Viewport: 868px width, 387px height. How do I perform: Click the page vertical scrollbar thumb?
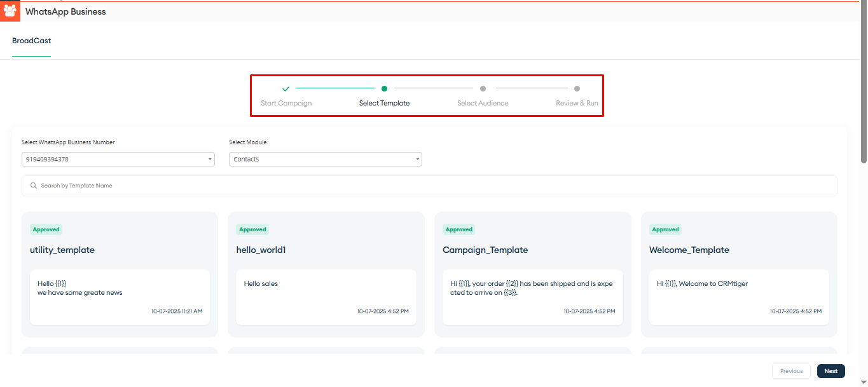point(864,83)
